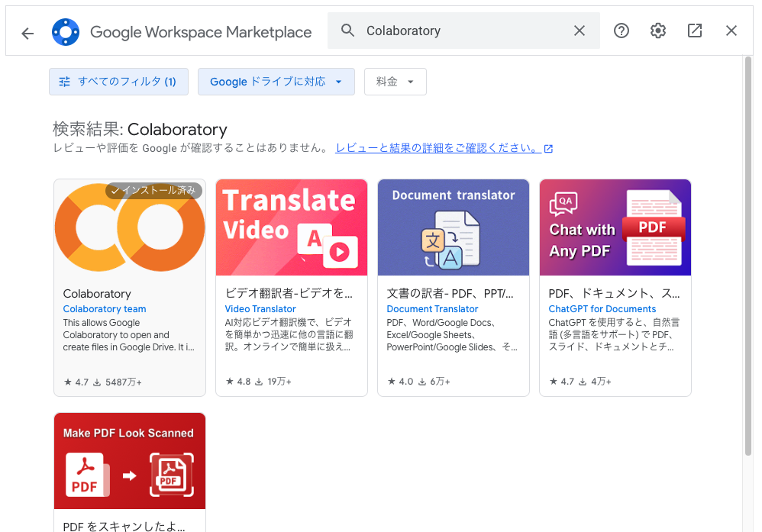Click the AI対応ビデオ翻訳機 description text

tap(289, 335)
